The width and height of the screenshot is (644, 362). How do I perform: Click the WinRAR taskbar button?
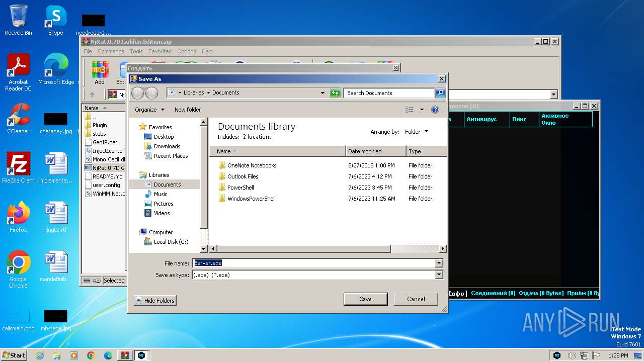tap(125, 355)
